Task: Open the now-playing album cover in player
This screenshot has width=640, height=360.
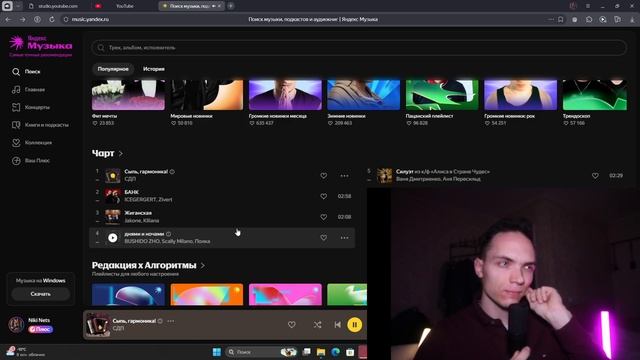Action: tap(98, 325)
